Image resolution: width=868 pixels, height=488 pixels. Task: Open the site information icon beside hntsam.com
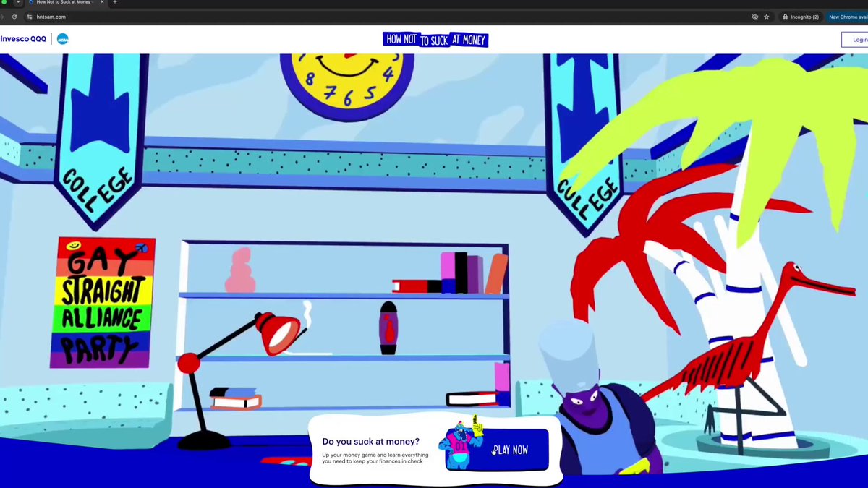(29, 17)
